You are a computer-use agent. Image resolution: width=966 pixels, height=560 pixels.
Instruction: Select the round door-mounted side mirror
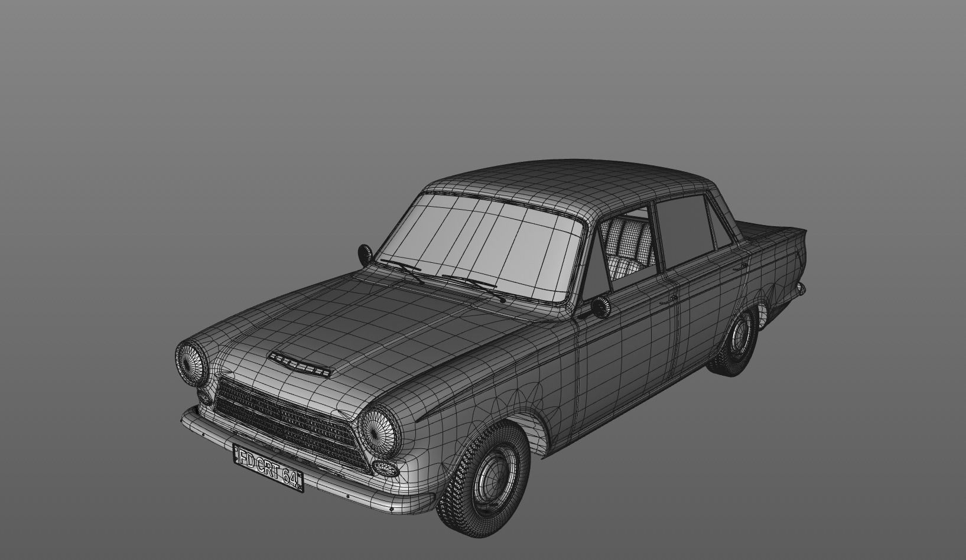[600, 308]
